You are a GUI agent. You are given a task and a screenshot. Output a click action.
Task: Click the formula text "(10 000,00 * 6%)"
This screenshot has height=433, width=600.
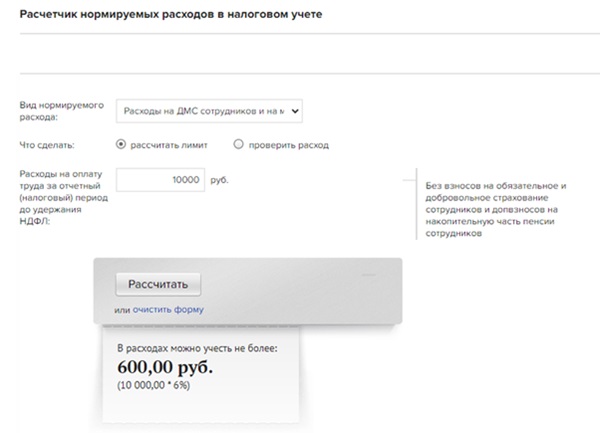click(x=157, y=385)
